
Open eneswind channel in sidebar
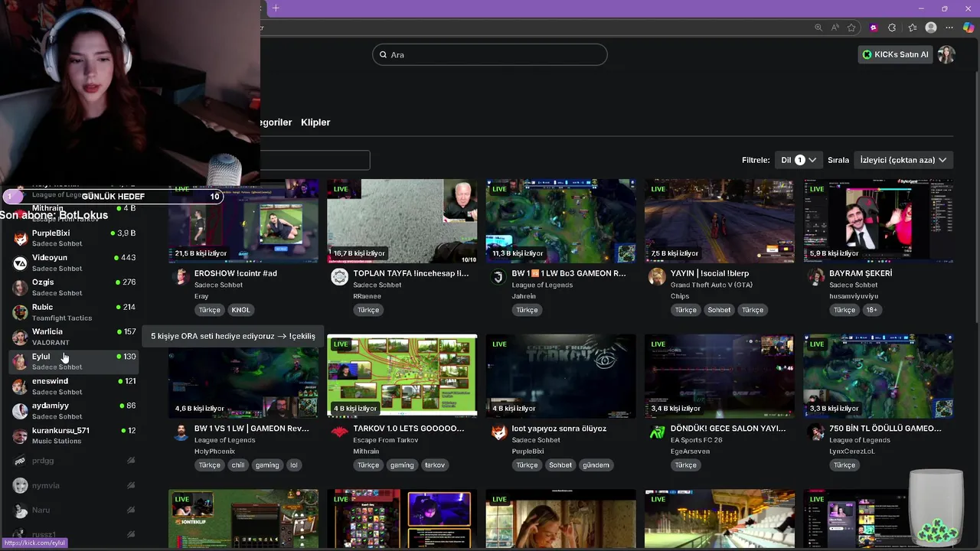click(x=74, y=386)
